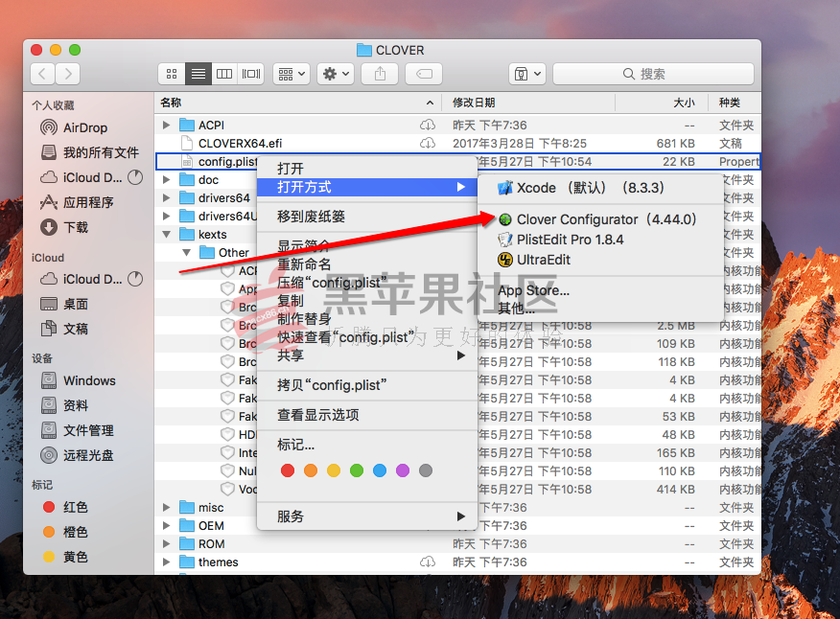
Task: Open the disk utility toolbar dropdown
Action: (x=527, y=74)
